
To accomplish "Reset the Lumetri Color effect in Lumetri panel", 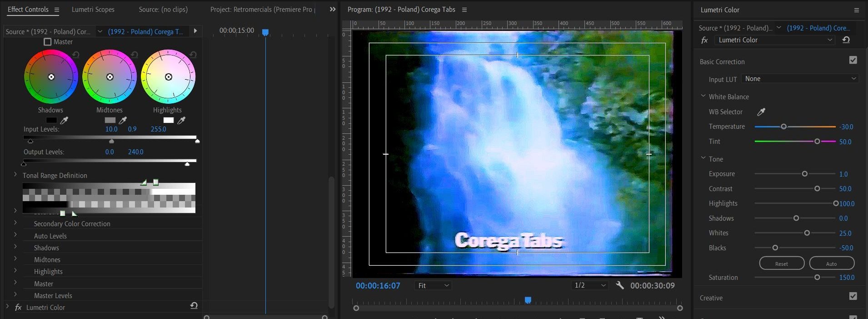I will 846,40.
